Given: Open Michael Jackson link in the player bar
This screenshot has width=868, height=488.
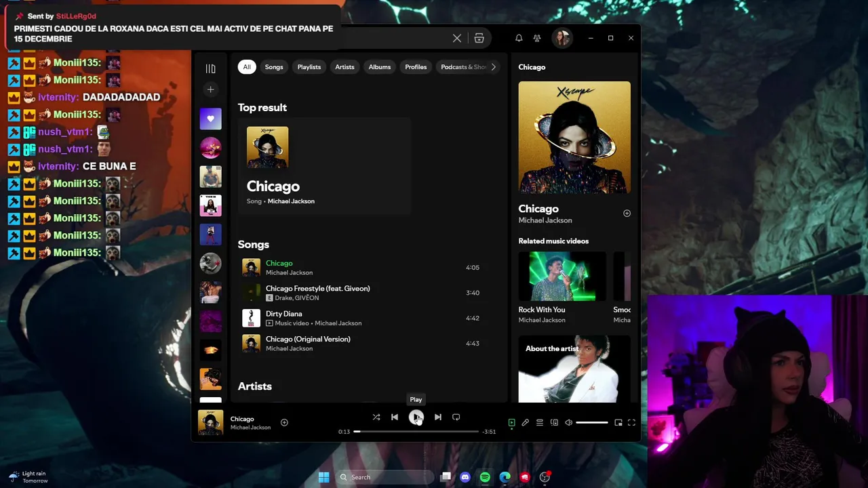Looking at the screenshot, I should (250, 428).
